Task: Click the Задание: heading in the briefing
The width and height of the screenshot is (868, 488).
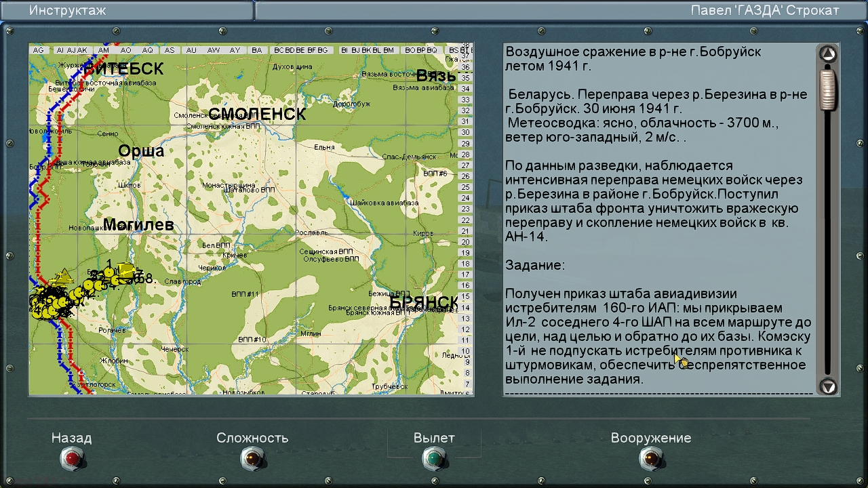Action: (x=535, y=265)
